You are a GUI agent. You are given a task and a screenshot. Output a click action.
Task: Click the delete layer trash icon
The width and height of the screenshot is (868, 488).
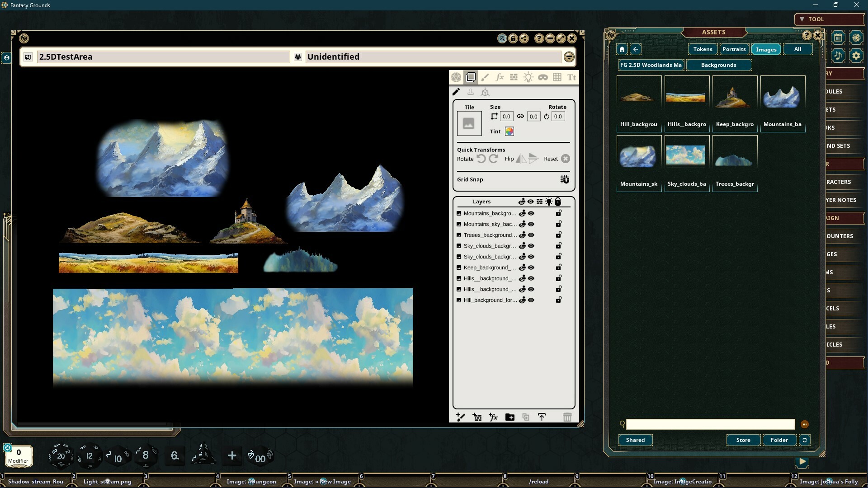pos(567,417)
